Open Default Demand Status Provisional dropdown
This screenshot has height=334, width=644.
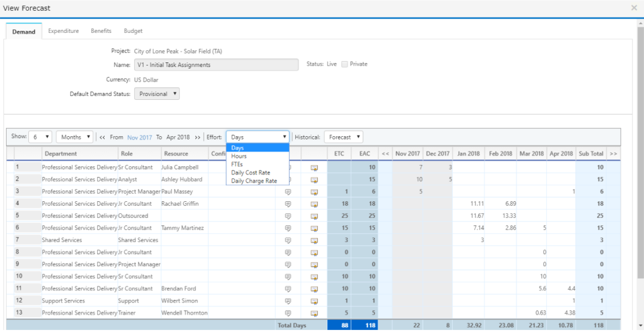157,94
